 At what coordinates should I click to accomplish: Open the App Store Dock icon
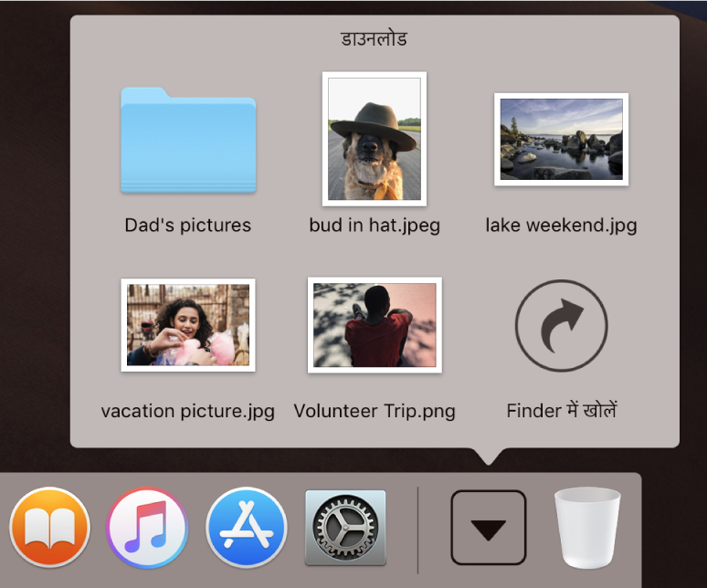point(247,527)
